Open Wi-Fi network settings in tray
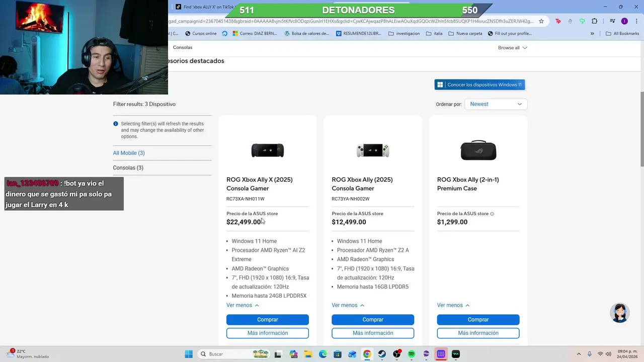This screenshot has width=644, height=362. tap(600, 354)
